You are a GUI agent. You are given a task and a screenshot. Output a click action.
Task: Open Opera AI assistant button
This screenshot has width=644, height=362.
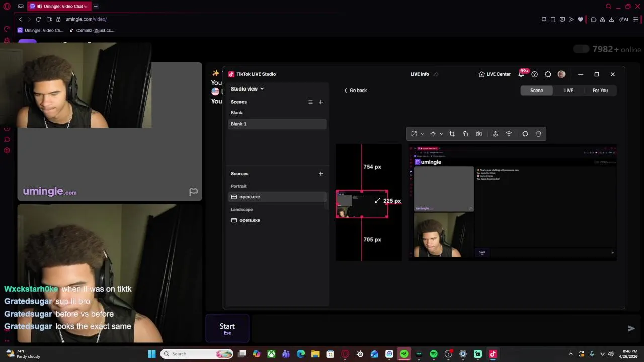[623, 19]
